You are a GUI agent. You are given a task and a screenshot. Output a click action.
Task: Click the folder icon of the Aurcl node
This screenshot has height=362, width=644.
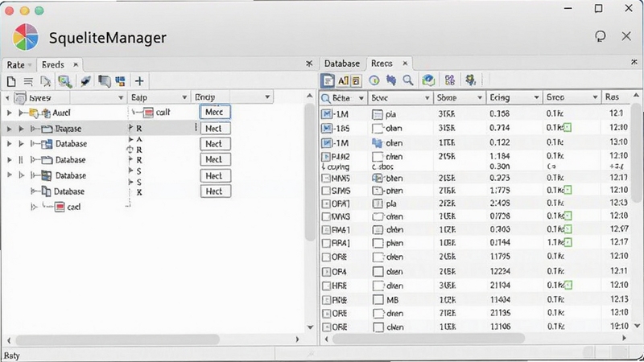point(34,113)
